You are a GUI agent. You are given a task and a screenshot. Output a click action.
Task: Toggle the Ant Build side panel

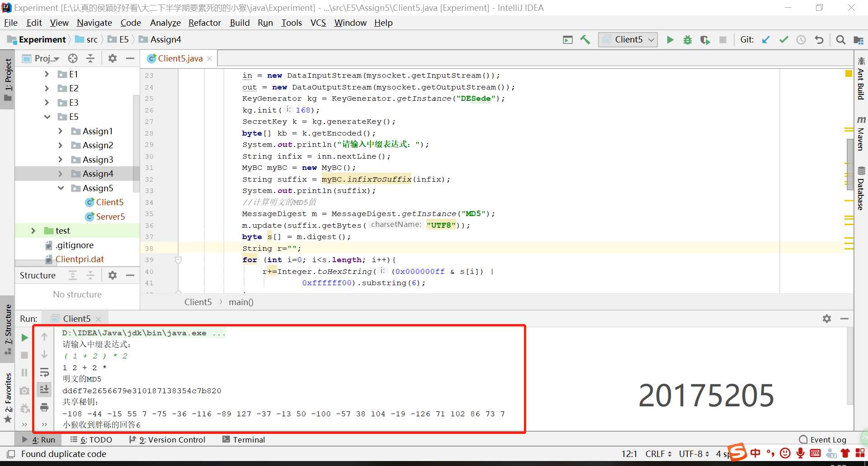point(861,79)
